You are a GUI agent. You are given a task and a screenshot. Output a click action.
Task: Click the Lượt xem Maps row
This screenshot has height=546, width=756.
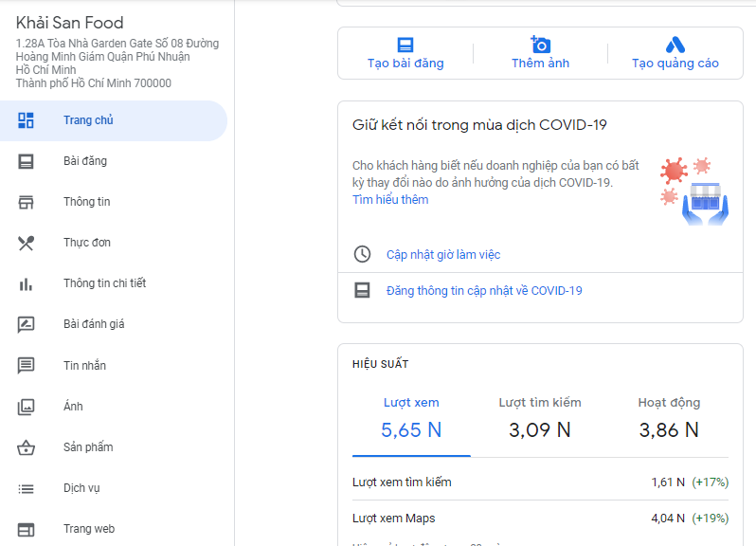point(541,518)
